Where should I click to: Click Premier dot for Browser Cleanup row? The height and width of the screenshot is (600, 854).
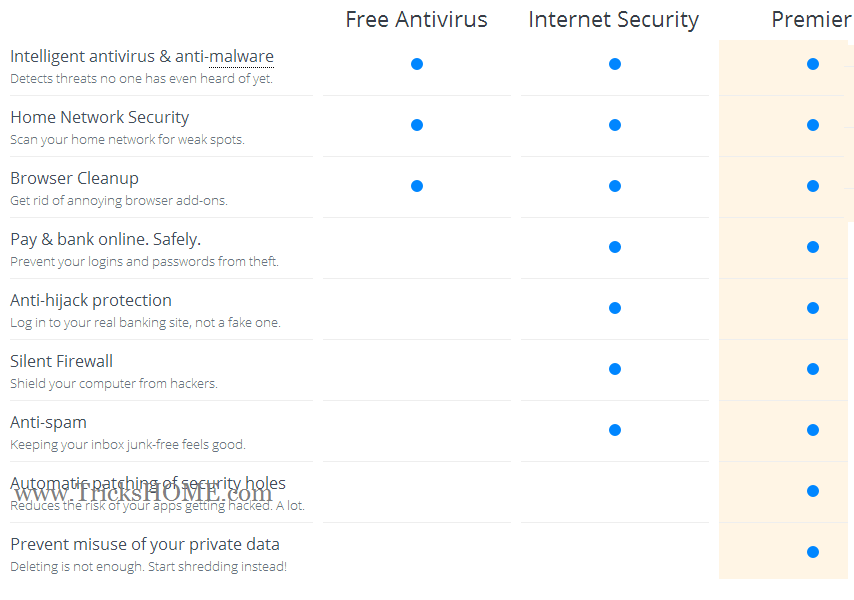pyautogui.click(x=813, y=186)
